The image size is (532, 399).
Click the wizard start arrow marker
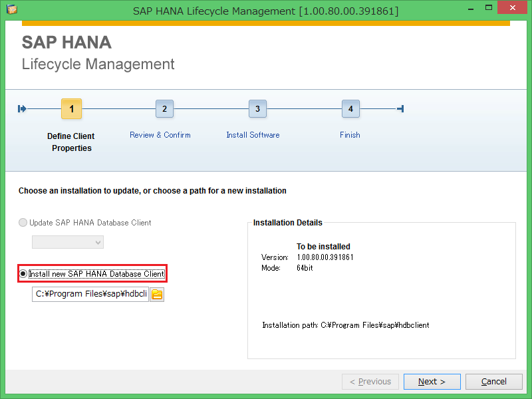[22, 109]
